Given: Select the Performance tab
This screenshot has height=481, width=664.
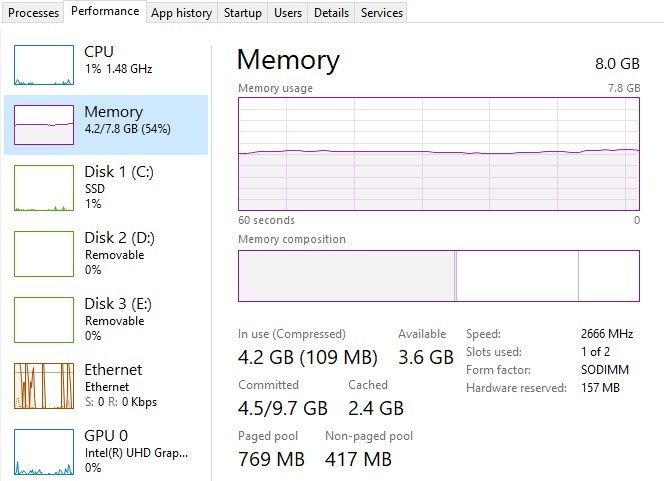Looking at the screenshot, I should 105,12.
